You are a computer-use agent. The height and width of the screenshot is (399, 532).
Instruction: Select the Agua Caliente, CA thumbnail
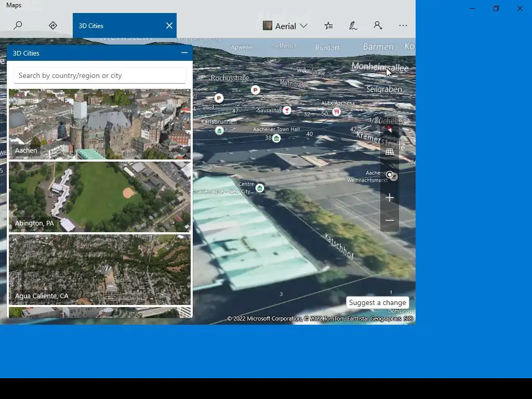point(100,270)
